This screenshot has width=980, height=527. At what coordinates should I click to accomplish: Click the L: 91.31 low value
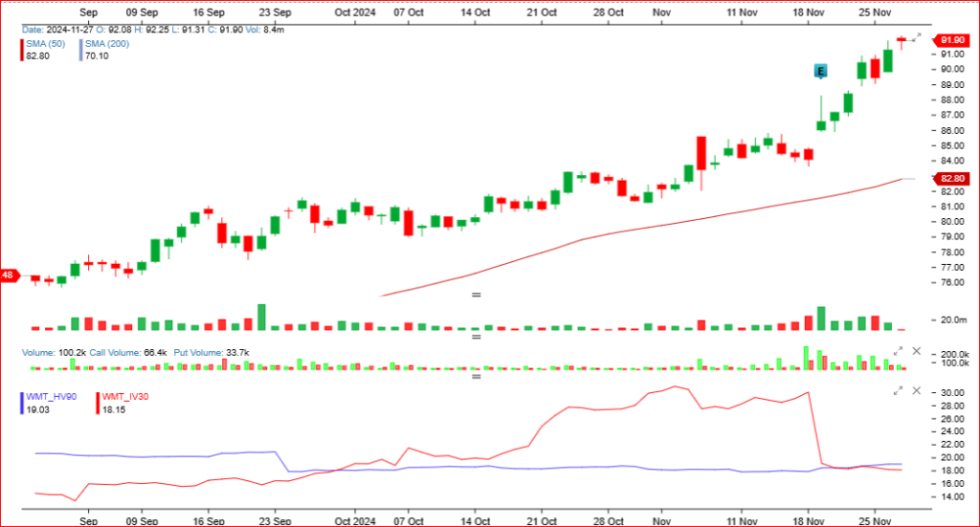(x=189, y=30)
